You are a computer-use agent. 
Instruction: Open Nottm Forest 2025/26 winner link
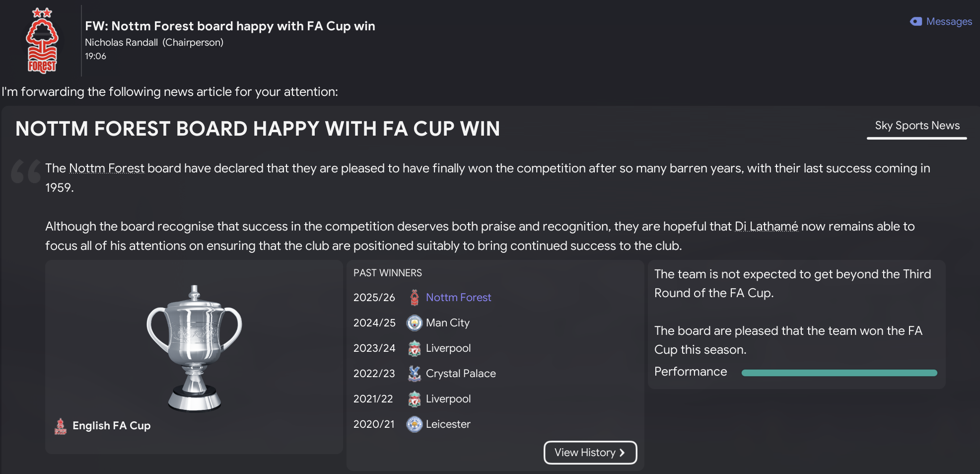458,298
